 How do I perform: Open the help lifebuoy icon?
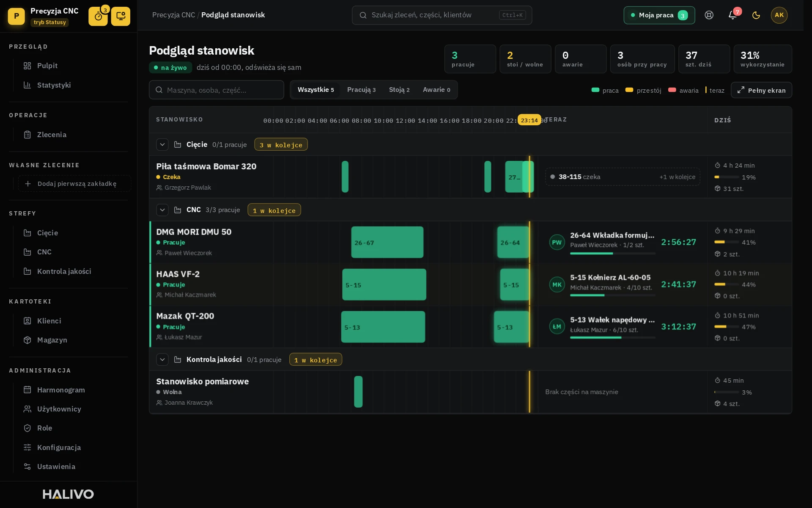(709, 15)
